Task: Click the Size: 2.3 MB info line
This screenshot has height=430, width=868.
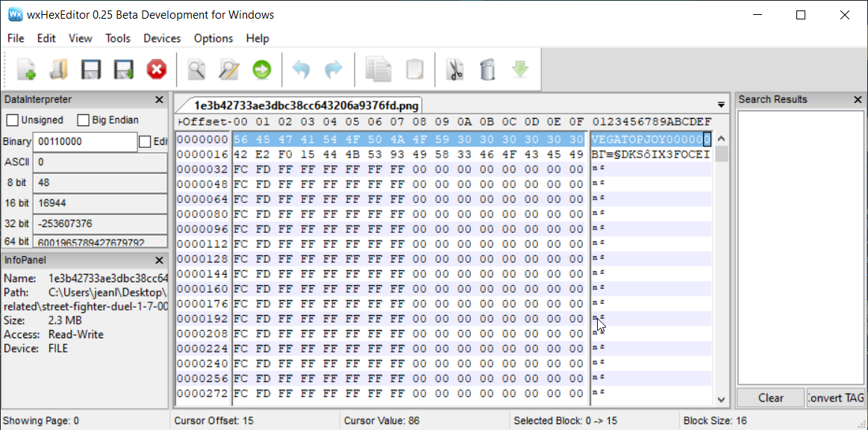Action: click(x=43, y=320)
